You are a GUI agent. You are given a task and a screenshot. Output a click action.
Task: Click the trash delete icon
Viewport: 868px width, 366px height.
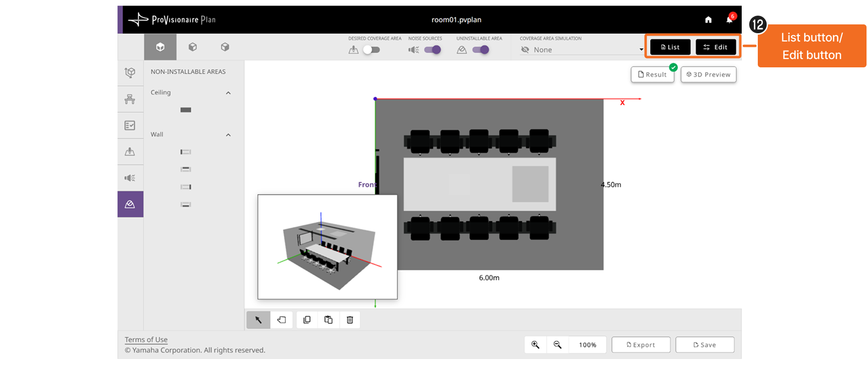point(350,320)
